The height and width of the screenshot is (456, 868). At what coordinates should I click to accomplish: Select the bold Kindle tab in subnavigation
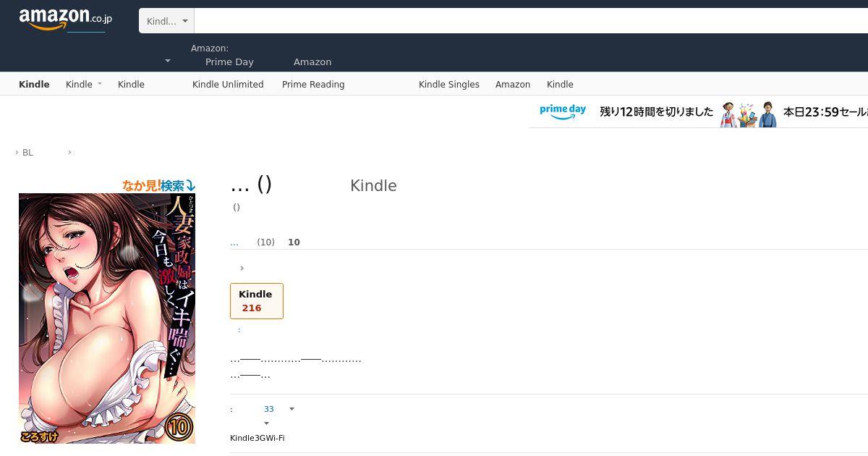coord(34,85)
